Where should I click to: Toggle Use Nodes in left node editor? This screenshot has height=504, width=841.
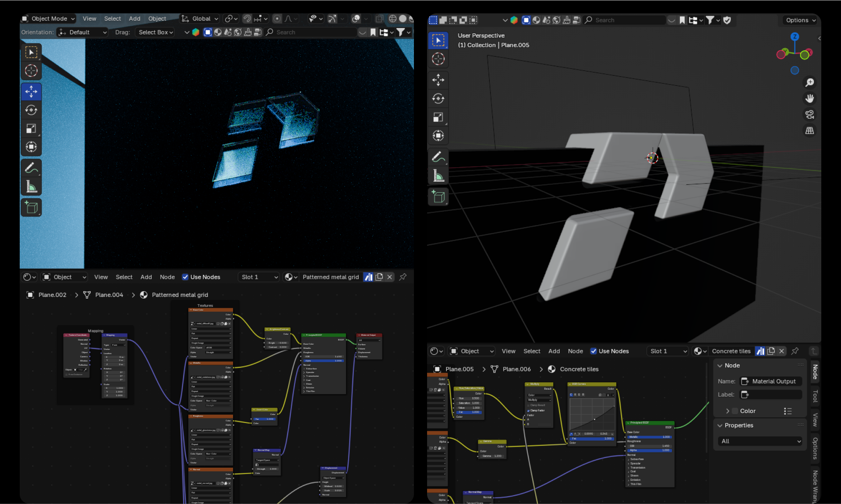pyautogui.click(x=185, y=277)
